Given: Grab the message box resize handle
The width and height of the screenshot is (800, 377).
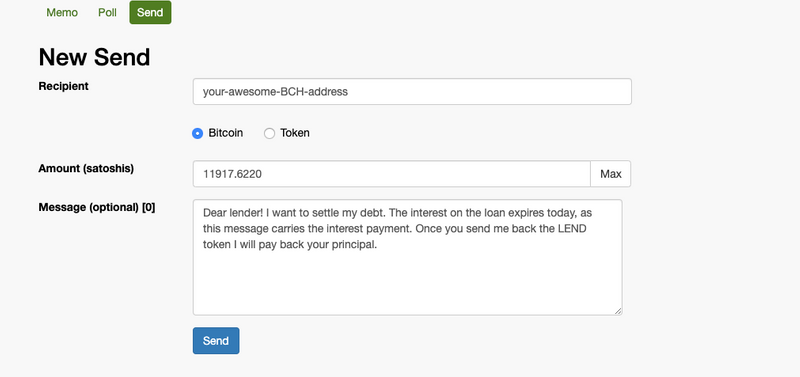Looking at the screenshot, I should [x=618, y=311].
